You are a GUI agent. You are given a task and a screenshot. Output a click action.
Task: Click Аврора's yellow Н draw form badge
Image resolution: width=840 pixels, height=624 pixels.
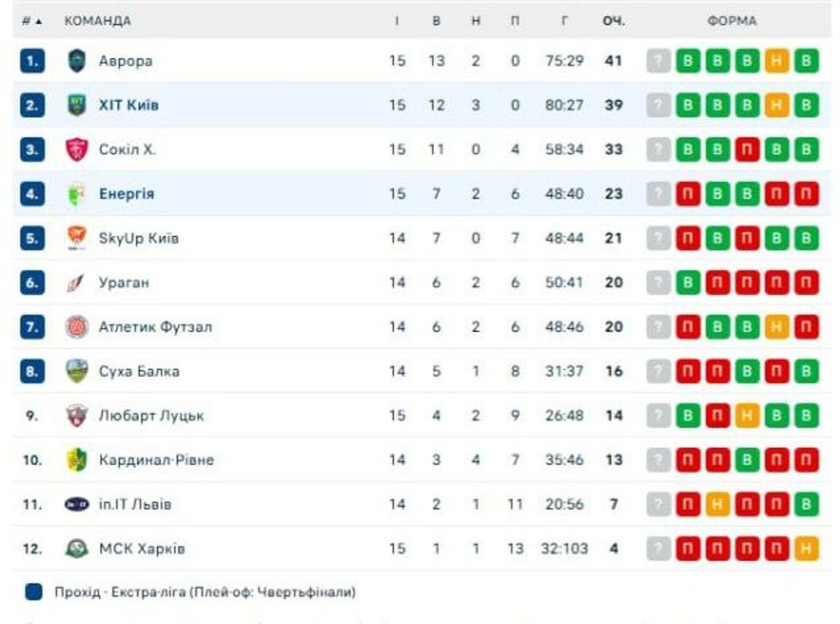(777, 61)
